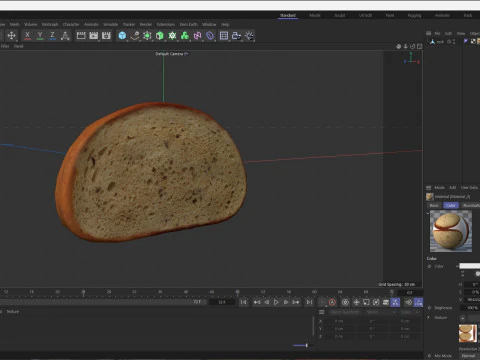Open the Mesh menu
The height and width of the screenshot is (360, 480).
pos(14,24)
